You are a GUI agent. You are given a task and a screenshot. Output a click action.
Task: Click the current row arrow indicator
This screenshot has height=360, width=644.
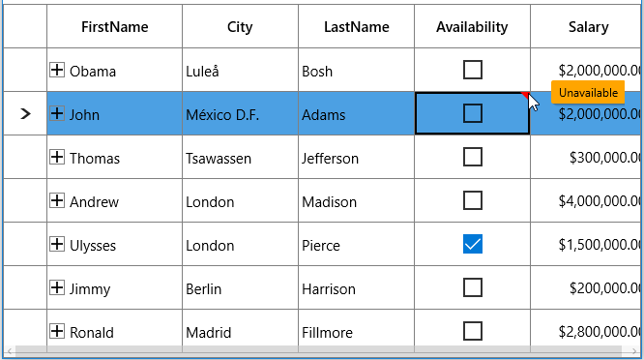click(25, 114)
